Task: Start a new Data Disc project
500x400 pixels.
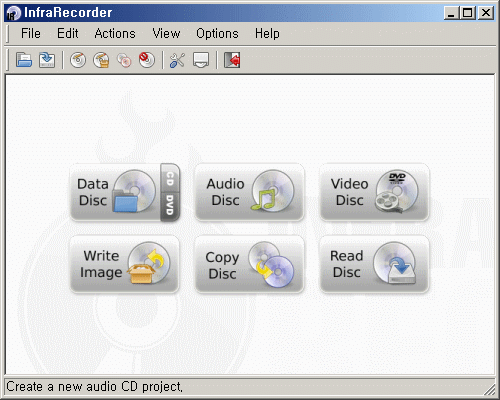Action: 115,192
